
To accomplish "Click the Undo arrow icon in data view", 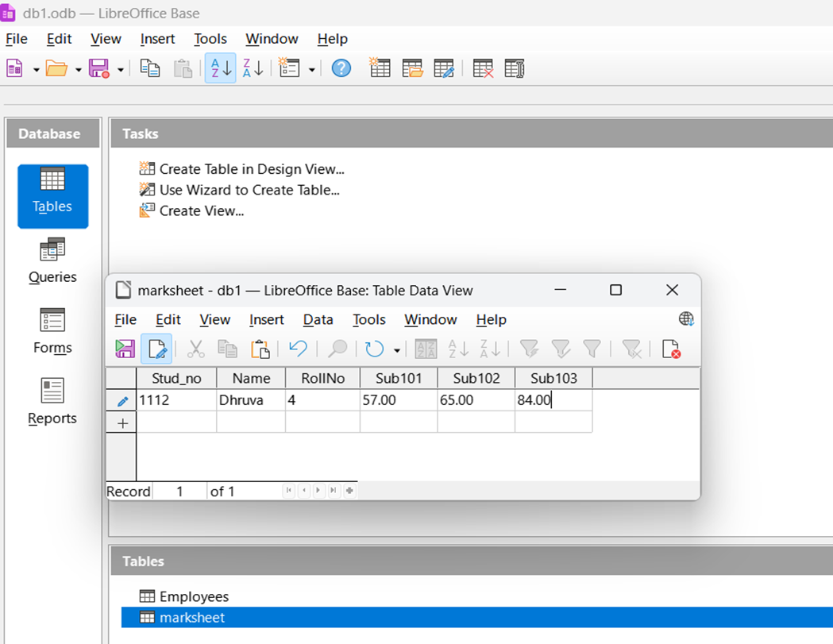I will (298, 349).
